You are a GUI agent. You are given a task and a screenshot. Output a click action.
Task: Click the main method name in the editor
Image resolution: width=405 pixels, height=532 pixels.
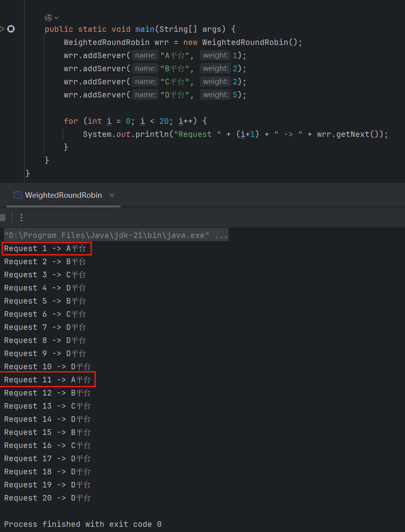[145, 29]
